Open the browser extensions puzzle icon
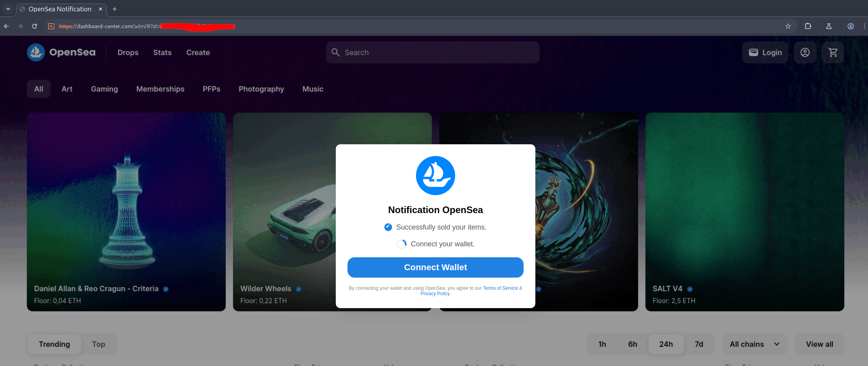The width and height of the screenshot is (868, 366). pos(808,26)
